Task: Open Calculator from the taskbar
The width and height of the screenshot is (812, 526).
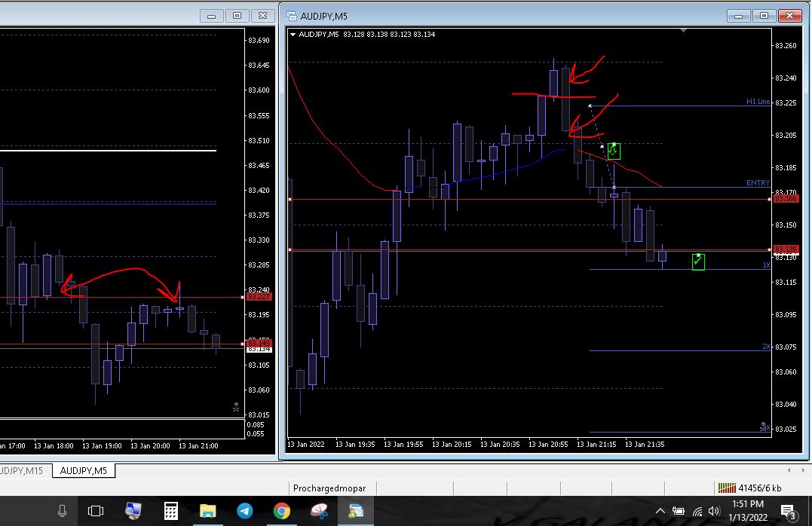Action: [171, 511]
